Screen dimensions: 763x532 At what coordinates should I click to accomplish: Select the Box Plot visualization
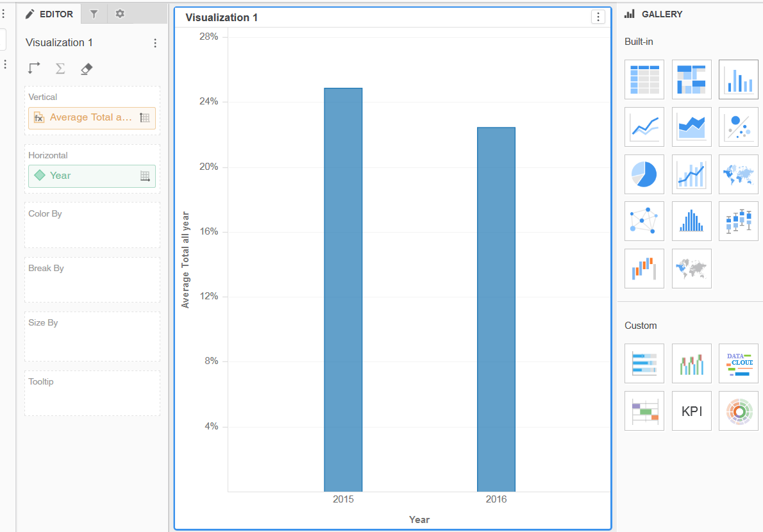[738, 221]
